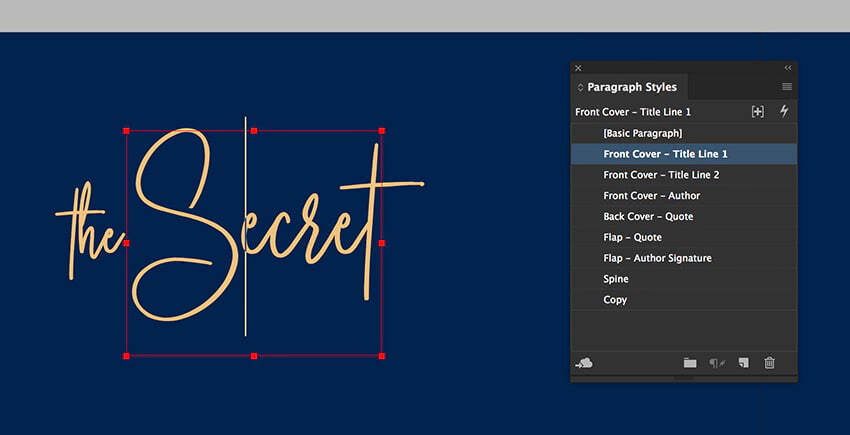This screenshot has width=850, height=435.
Task: Click the clear paragraph overrides icon
Action: point(717,363)
